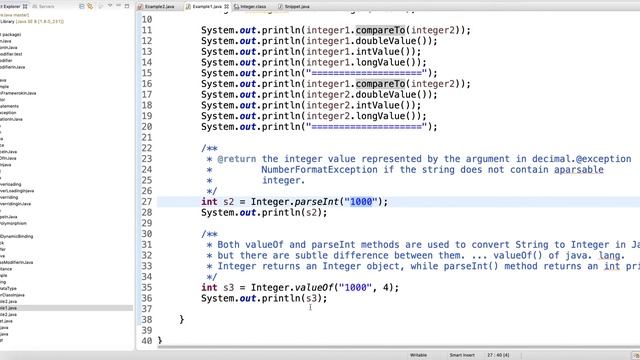Viewport: 640px width, 360px height.
Task: Select the FrameworkIn.Java item in explorer
Action: coord(18,93)
